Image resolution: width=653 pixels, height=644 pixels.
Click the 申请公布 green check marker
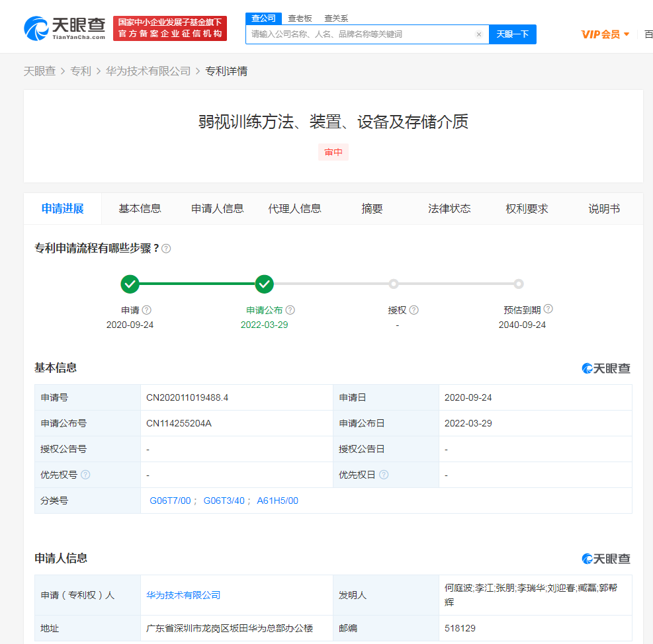265,284
